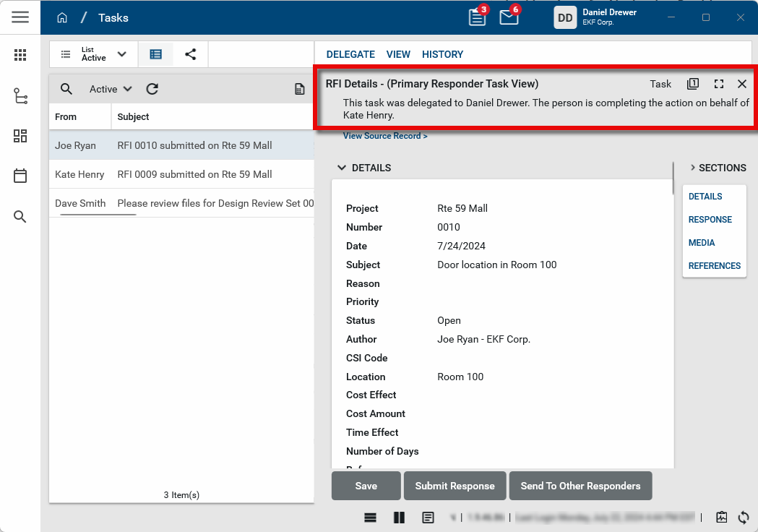The width and height of the screenshot is (758, 532).
Task: Click the share icon in list toolbar
Action: [x=190, y=54]
